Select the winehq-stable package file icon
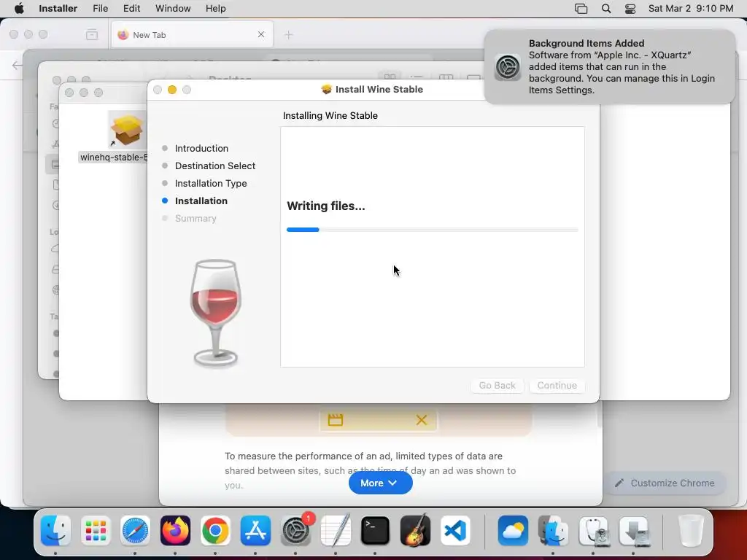 coord(127,129)
